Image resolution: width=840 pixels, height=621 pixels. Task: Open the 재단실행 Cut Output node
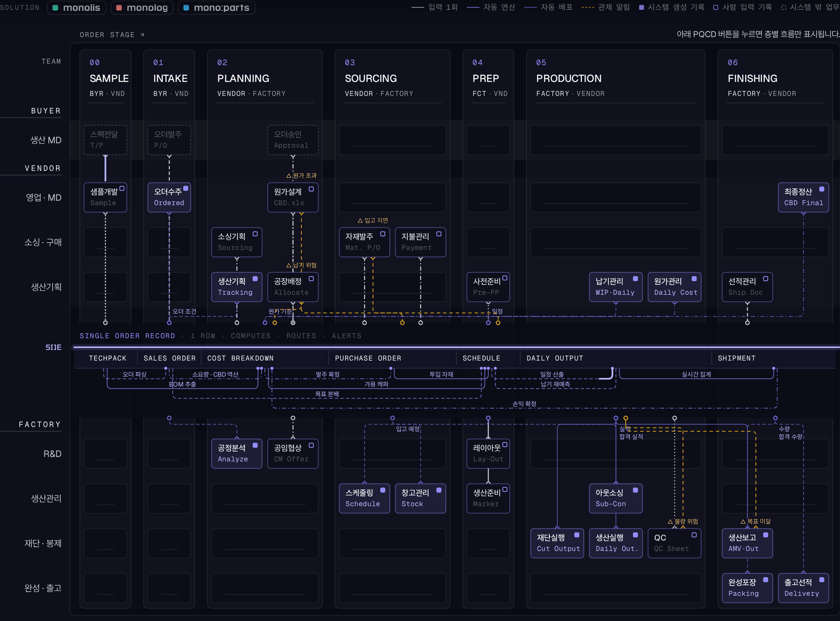coord(557,543)
